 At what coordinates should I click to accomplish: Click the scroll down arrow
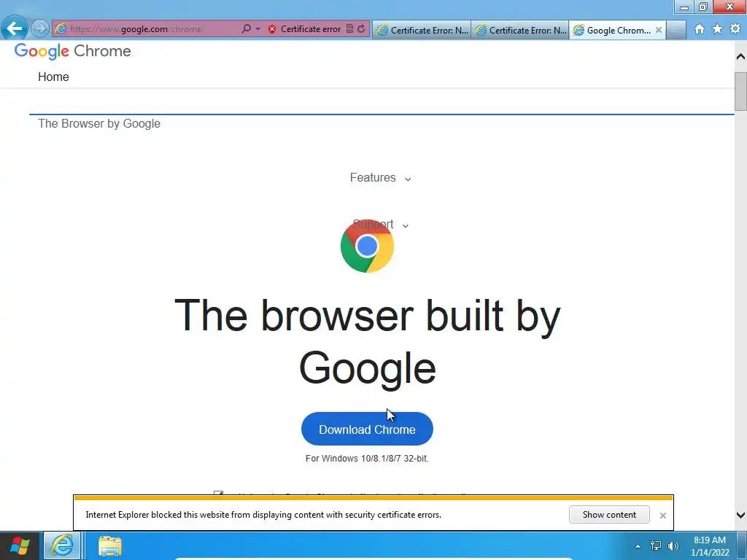click(x=740, y=515)
